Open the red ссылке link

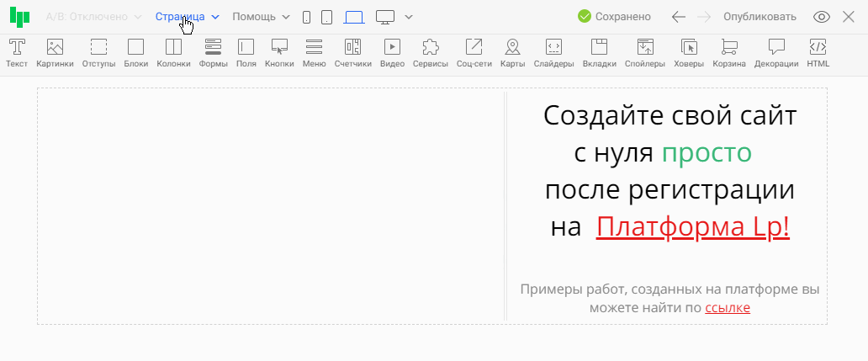point(728,308)
